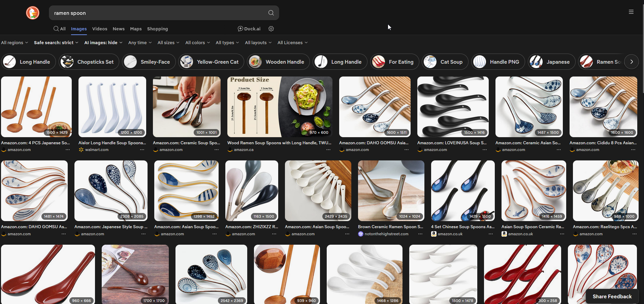Open the black LOVEINUSA soup spoons thumbnail
Image resolution: width=644 pixels, height=304 pixels.
tap(453, 107)
